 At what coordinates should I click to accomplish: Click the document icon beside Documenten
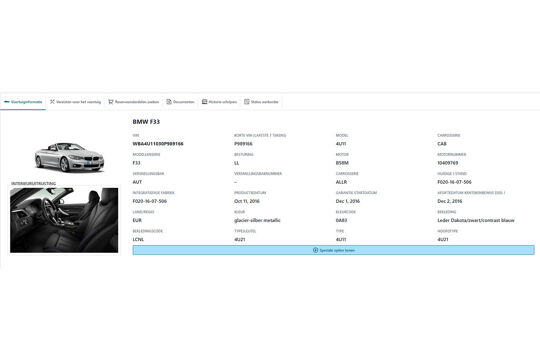(169, 102)
